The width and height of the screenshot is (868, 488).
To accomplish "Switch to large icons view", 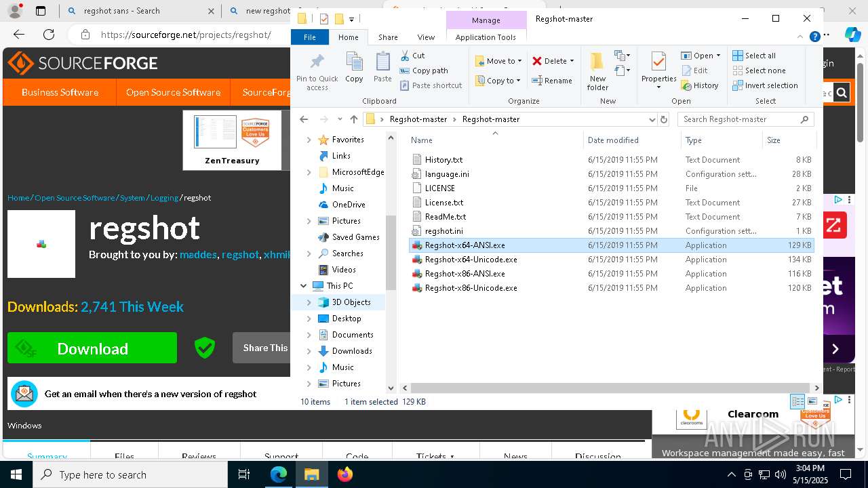I will (x=812, y=402).
